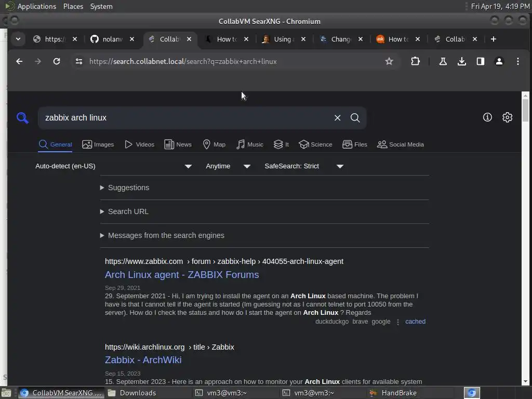
Task: Close the Using tab
Action: (x=303, y=39)
